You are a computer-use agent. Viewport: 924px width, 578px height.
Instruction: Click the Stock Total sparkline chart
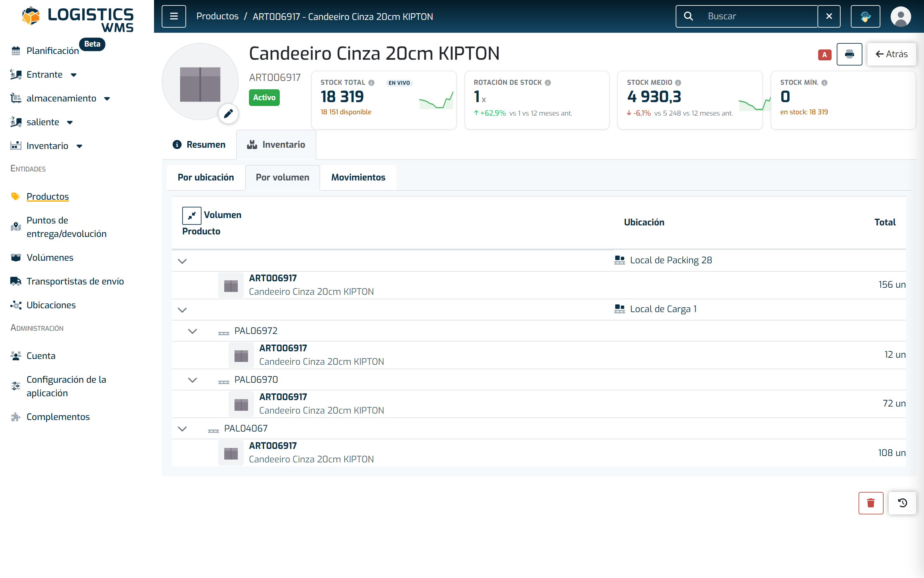click(436, 100)
